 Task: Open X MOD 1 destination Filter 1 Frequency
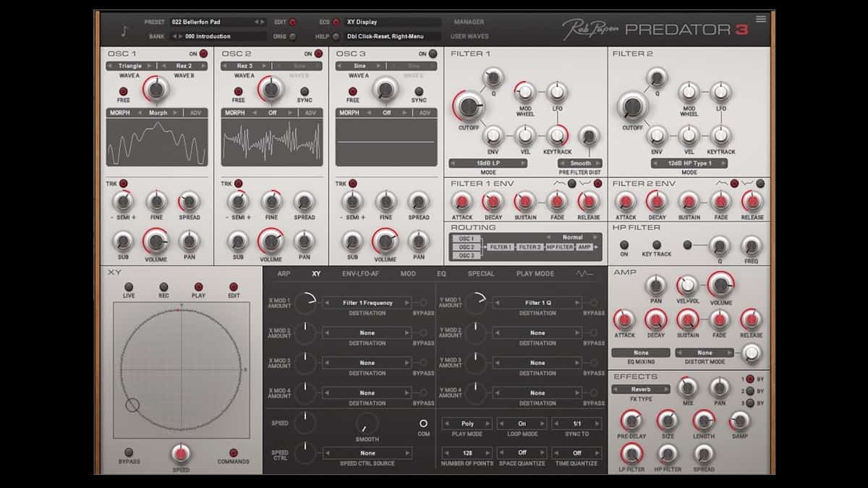tap(367, 303)
